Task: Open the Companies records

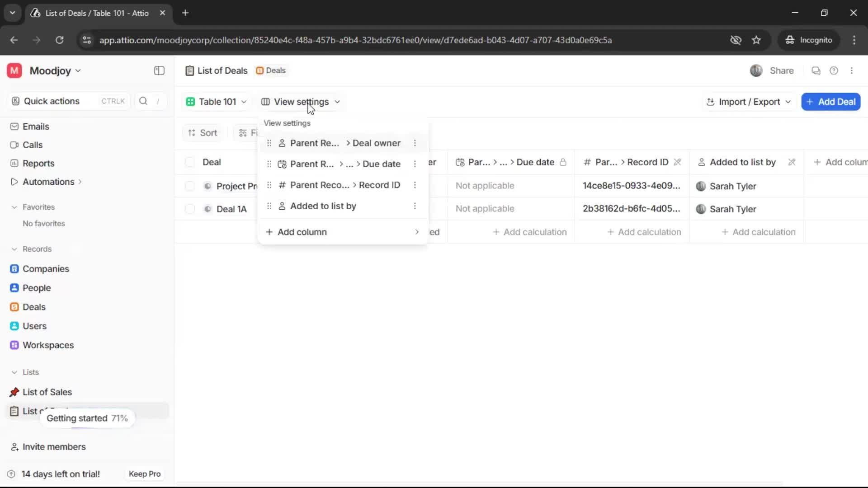Action: point(45,268)
